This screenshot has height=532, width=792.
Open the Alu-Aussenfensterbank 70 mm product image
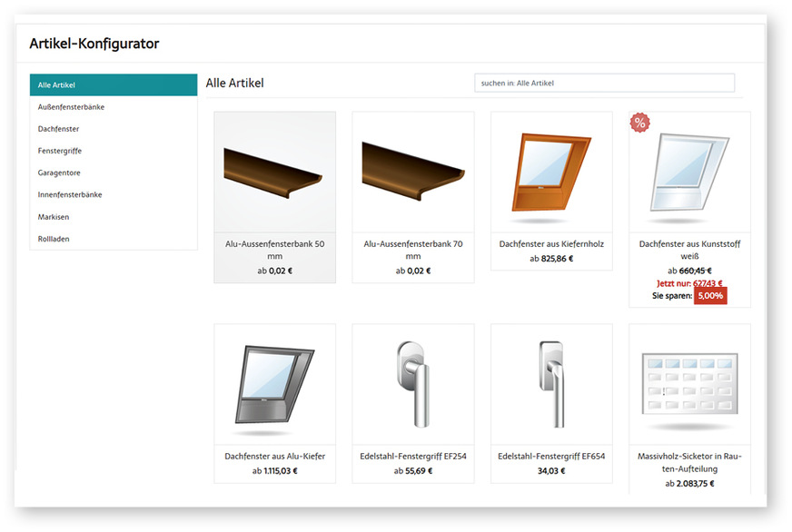[412, 172]
